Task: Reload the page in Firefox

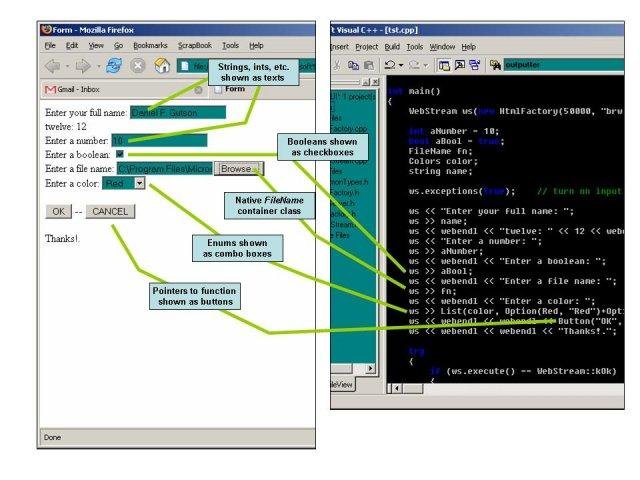Action: coord(114,65)
